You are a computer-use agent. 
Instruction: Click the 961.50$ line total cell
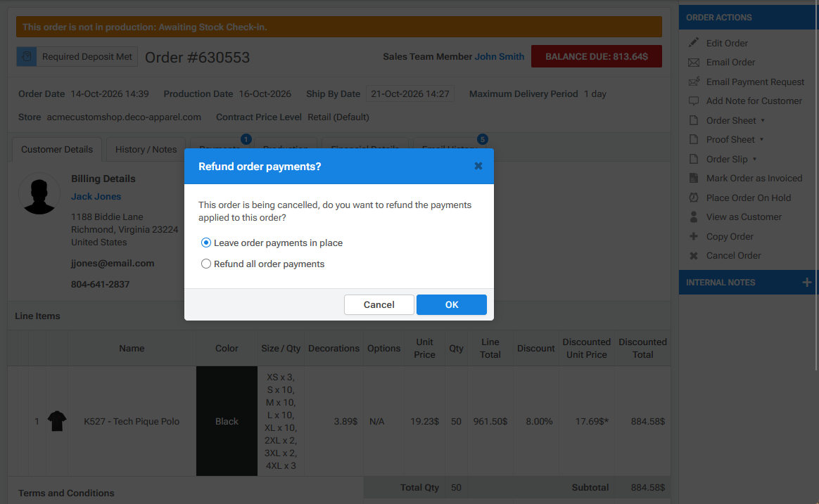pyautogui.click(x=490, y=421)
